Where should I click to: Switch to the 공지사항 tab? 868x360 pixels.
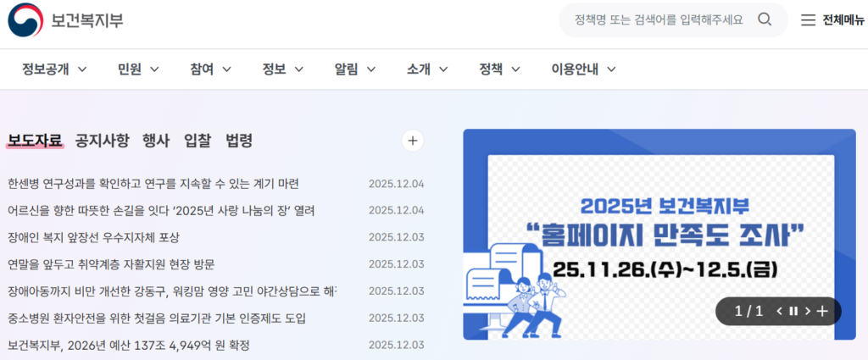point(102,141)
